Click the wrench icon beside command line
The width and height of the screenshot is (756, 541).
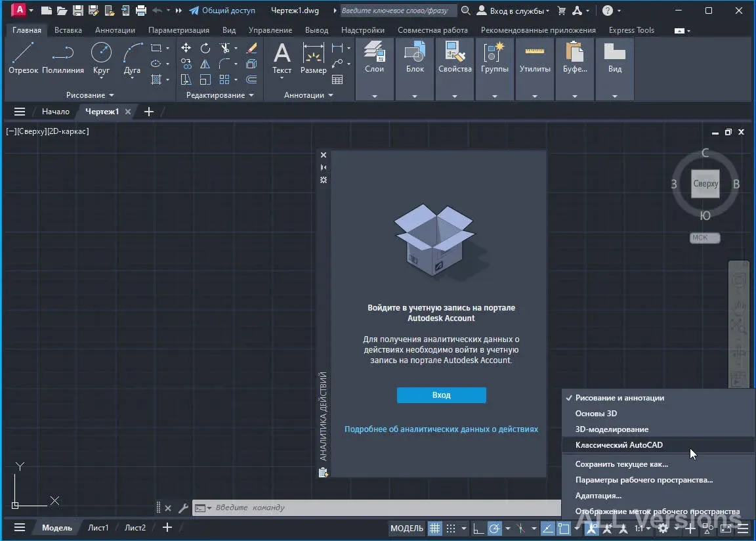tap(183, 508)
